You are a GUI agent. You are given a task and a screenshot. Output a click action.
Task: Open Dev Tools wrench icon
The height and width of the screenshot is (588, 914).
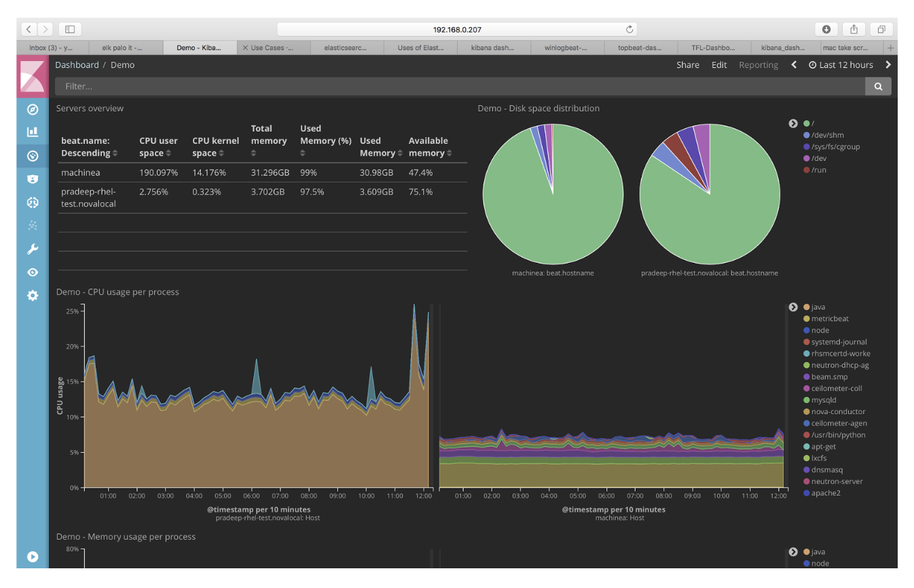click(33, 249)
